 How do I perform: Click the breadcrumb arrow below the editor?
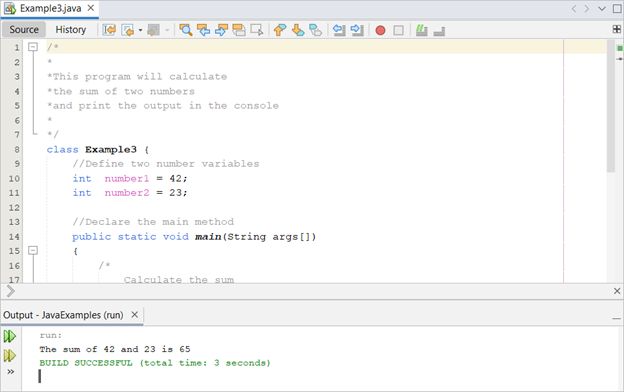(x=10, y=291)
